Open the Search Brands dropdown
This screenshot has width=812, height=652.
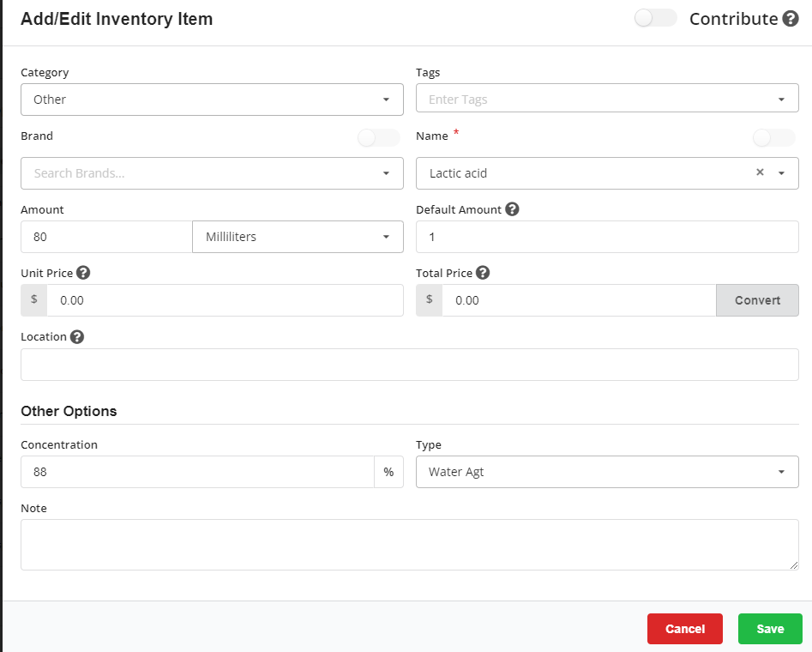(212, 173)
